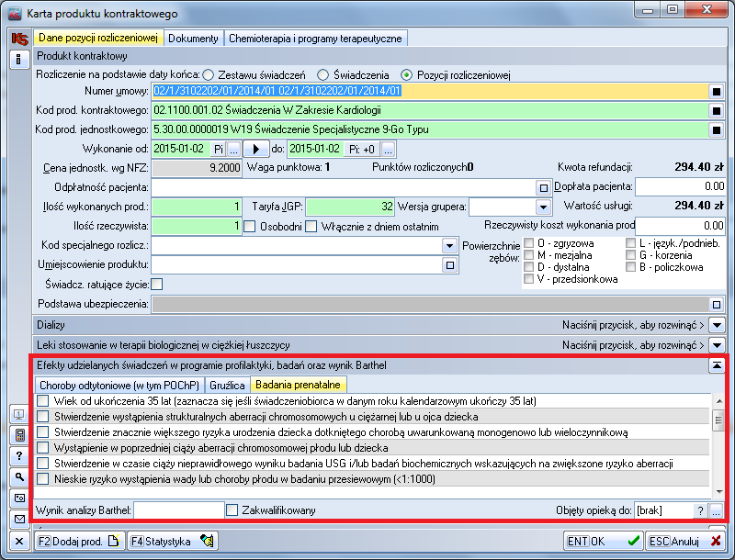Click question mark button by Objęty opieką do

point(700,510)
